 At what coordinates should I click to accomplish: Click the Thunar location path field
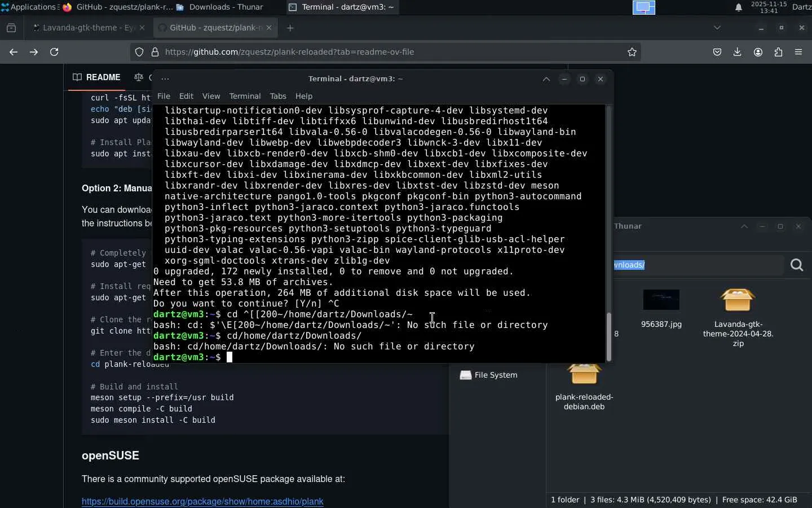point(698,265)
